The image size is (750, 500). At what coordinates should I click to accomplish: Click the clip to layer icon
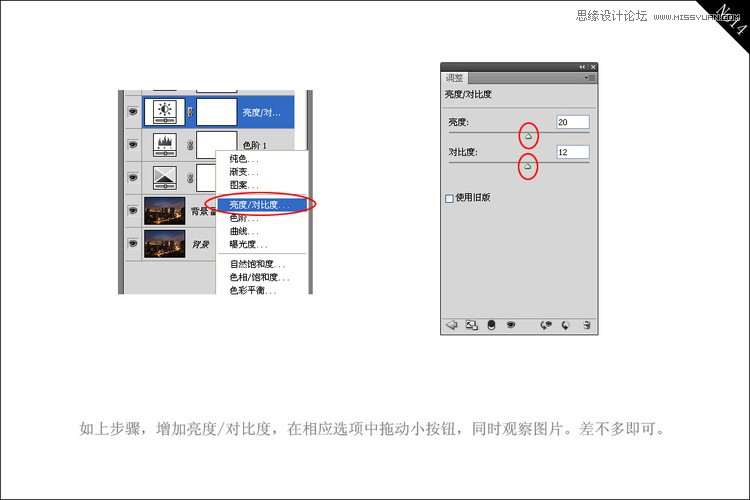pos(491,325)
